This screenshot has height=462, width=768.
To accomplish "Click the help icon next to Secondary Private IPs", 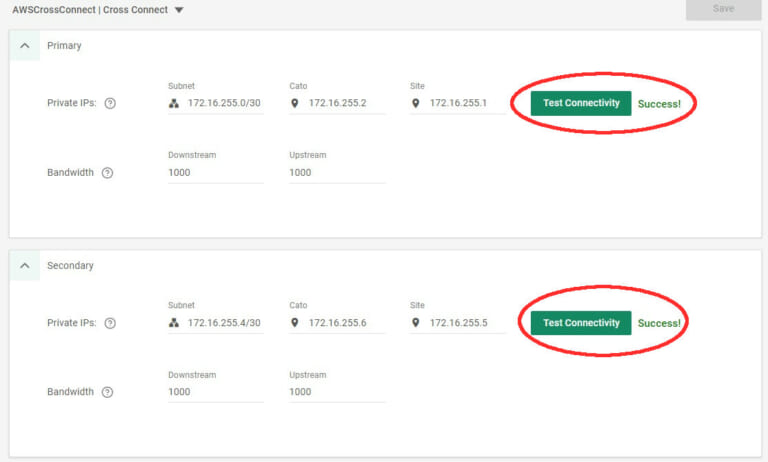I will point(111,323).
